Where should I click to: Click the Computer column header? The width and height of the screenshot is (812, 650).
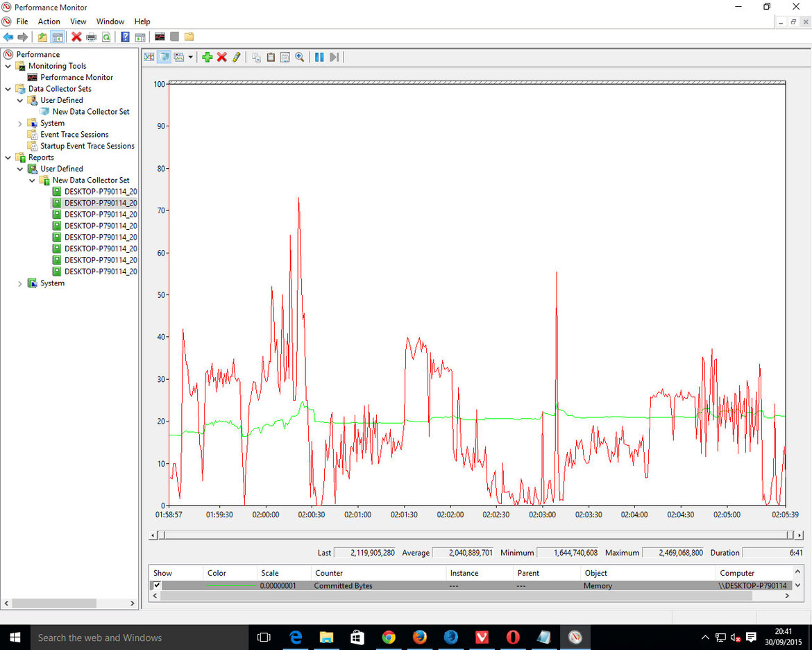tap(754, 573)
